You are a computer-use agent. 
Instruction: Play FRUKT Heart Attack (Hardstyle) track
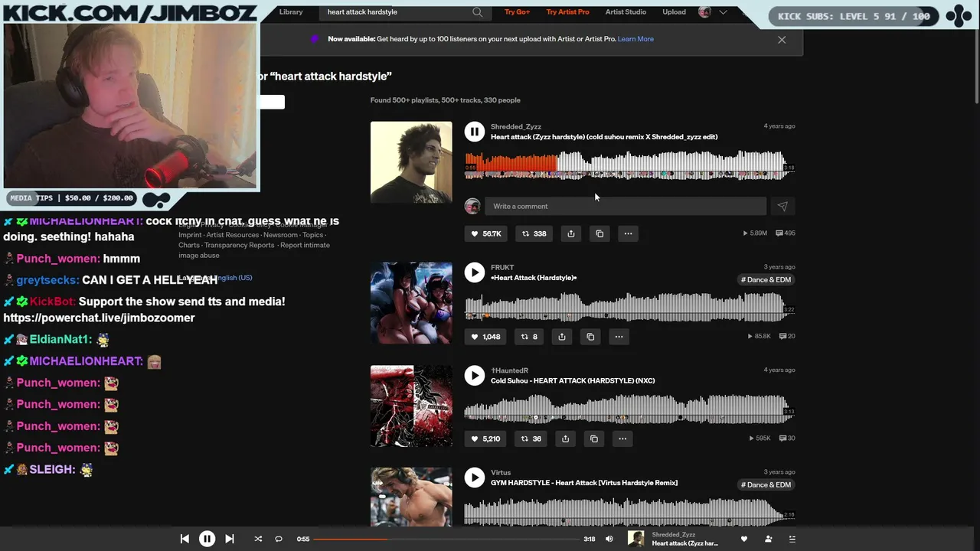475,272
